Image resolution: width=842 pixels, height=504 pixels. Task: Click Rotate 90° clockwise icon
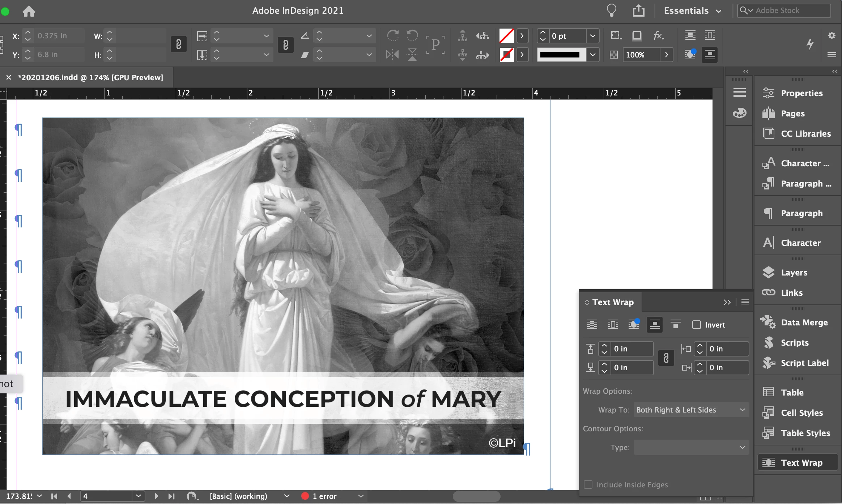(x=393, y=35)
